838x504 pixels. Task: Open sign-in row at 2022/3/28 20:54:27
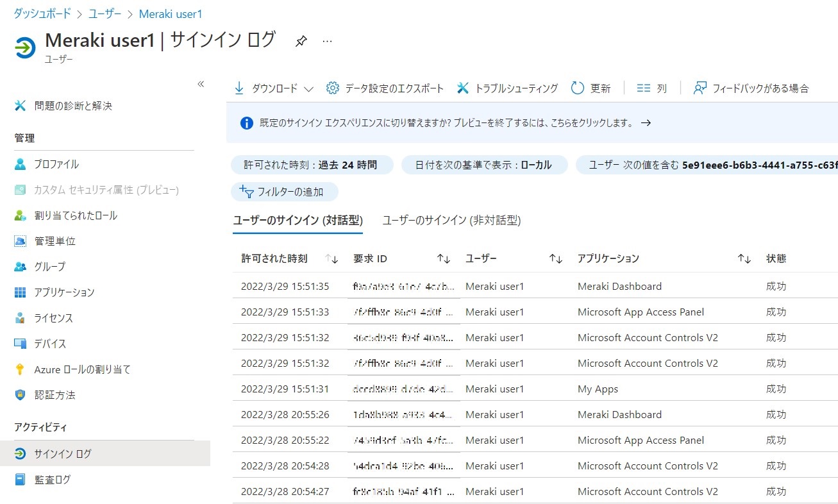pos(535,491)
